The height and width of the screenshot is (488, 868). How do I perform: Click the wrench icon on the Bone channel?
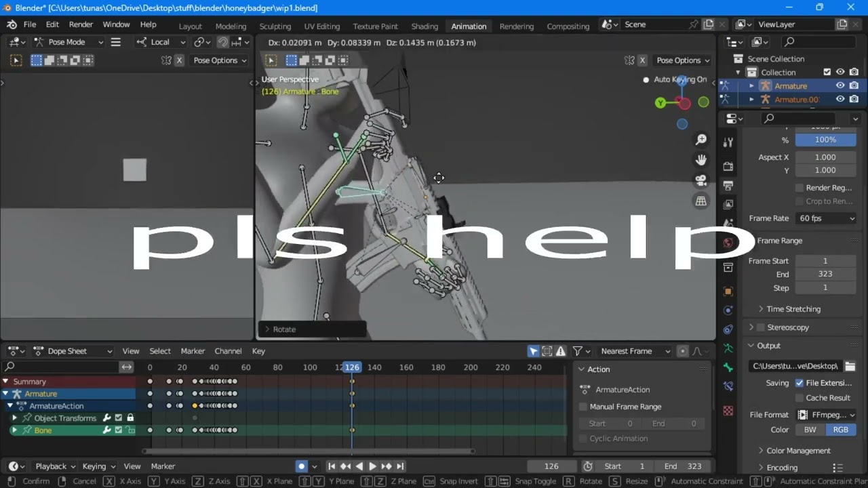click(x=106, y=430)
